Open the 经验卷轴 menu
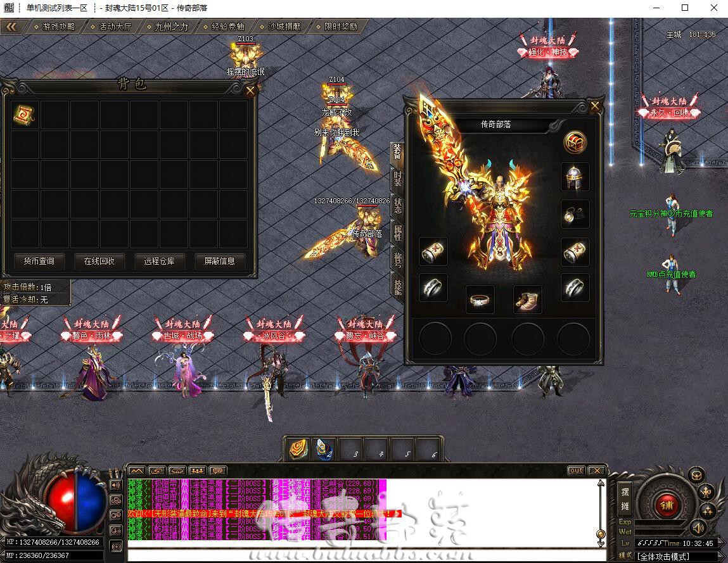The width and height of the screenshot is (728, 563). coord(224,27)
